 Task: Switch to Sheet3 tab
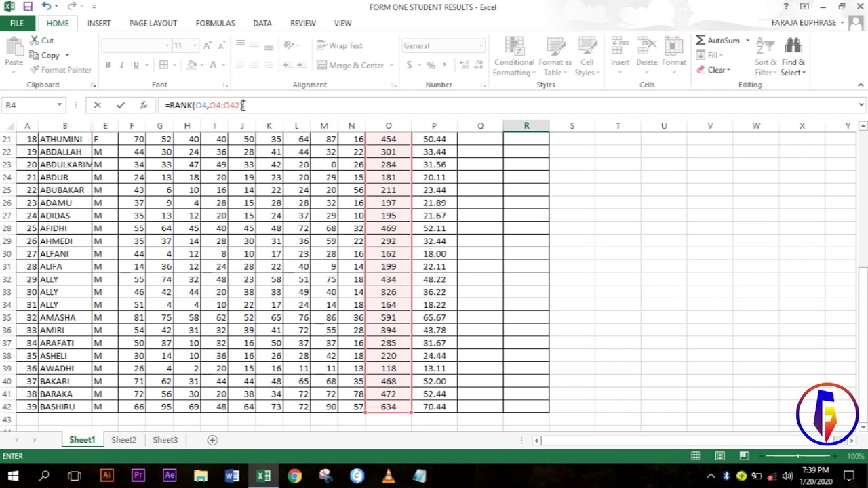165,440
